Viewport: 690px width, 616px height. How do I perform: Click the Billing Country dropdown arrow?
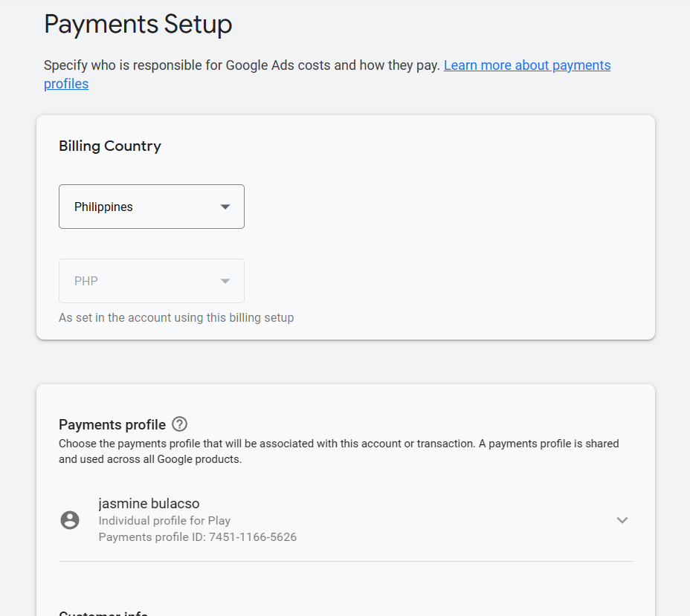[x=225, y=207]
